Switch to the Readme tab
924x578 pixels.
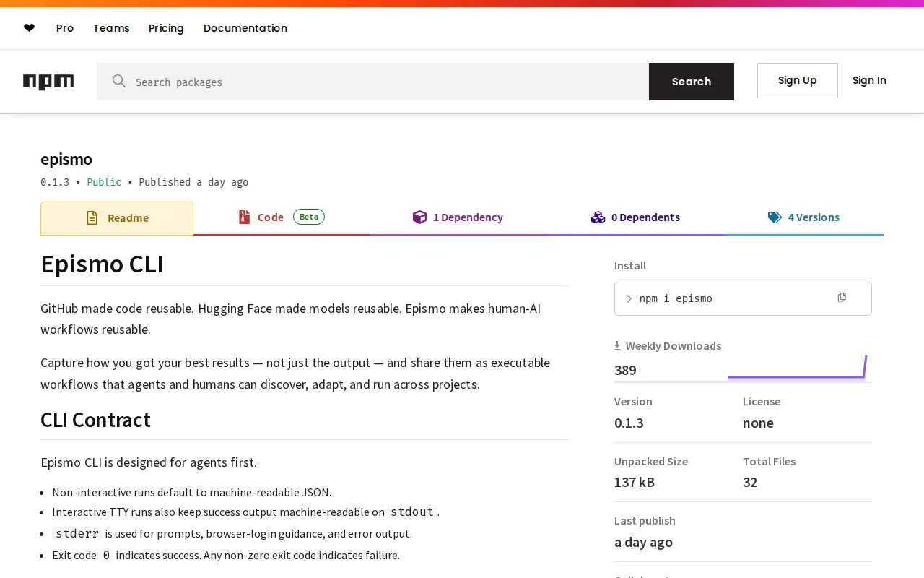[117, 218]
